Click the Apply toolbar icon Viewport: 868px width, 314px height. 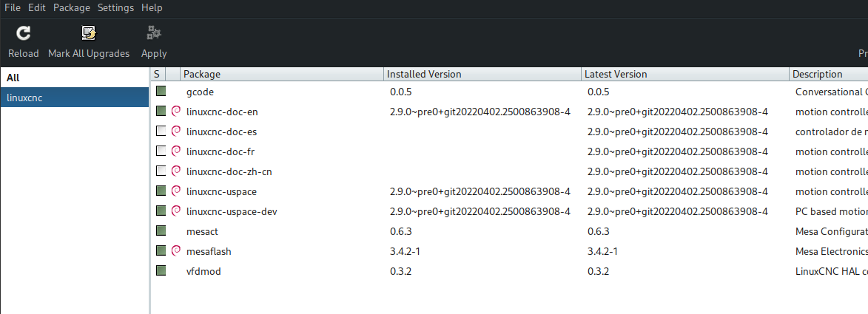[154, 33]
